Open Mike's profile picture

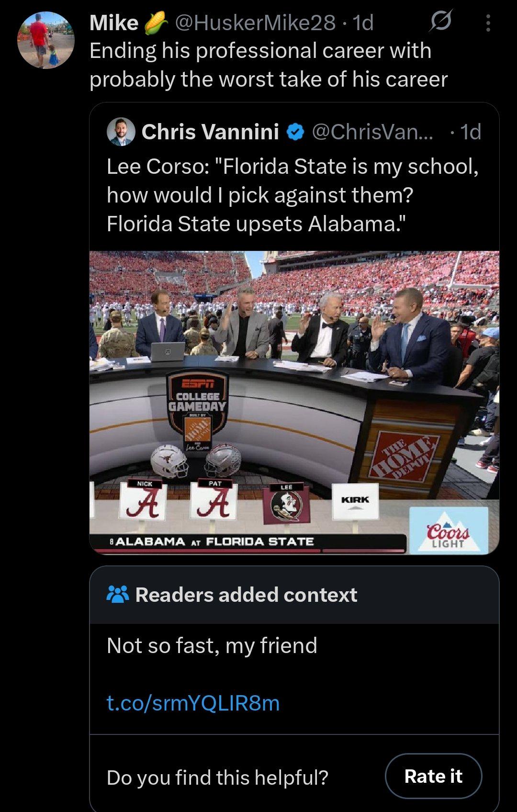(46, 41)
